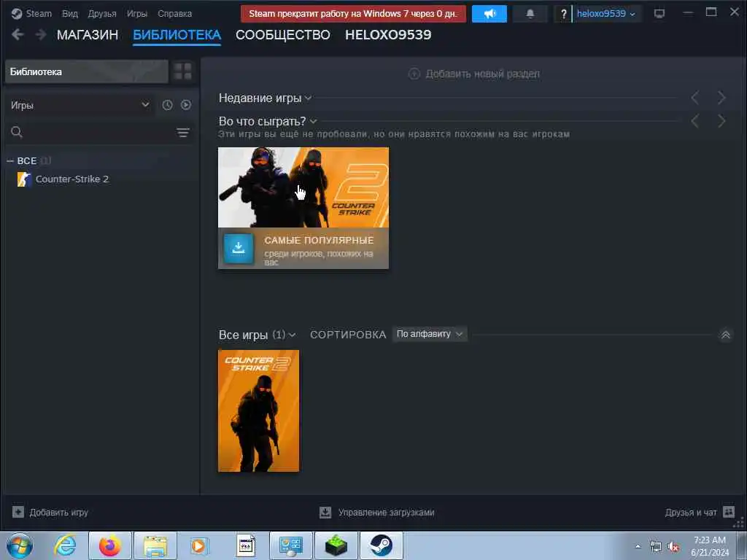The image size is (747, 560).
Task: Click the muted volume tray icon
Action: pyautogui.click(x=673, y=547)
